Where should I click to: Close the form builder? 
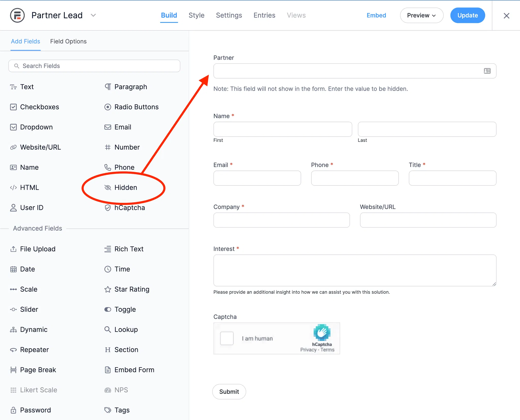click(507, 16)
